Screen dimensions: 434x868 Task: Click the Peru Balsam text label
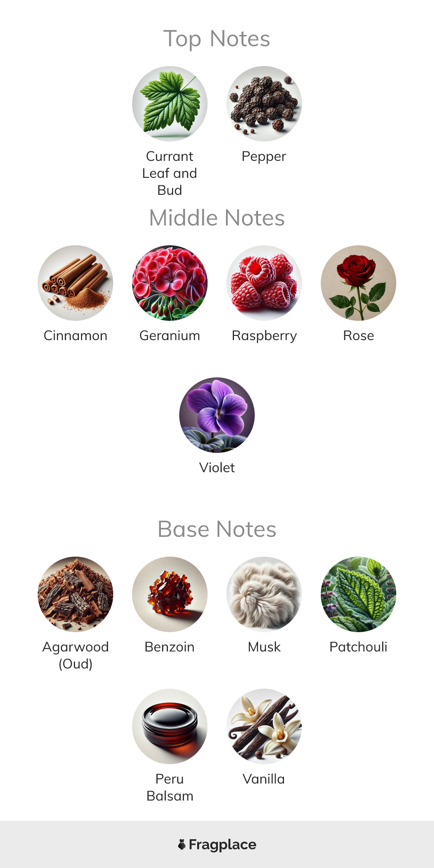(170, 787)
